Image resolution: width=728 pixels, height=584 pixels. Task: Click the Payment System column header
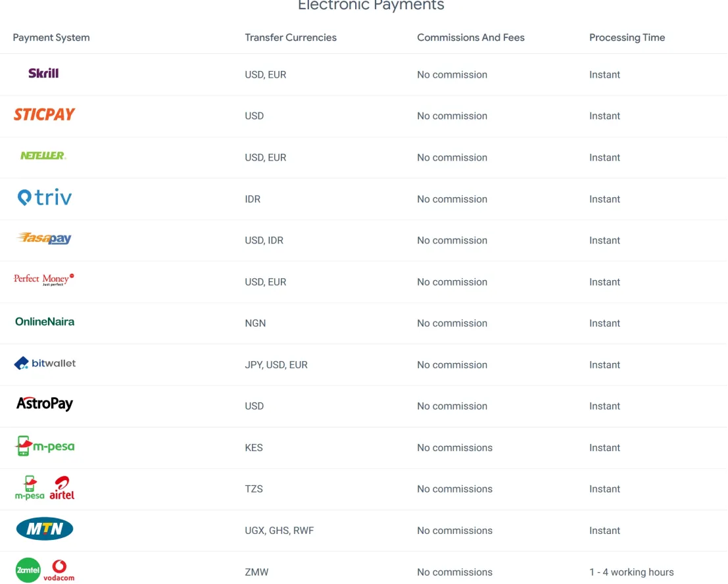51,37
